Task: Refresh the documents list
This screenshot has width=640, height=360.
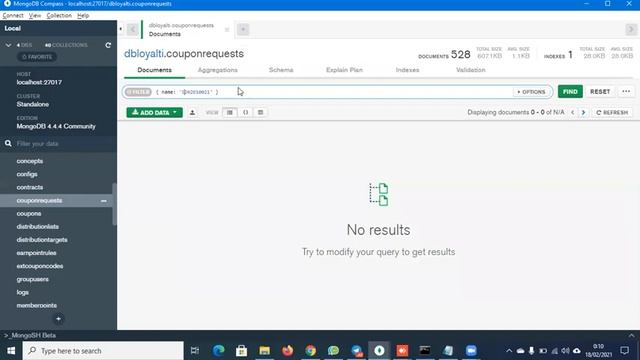Action: 612,113
